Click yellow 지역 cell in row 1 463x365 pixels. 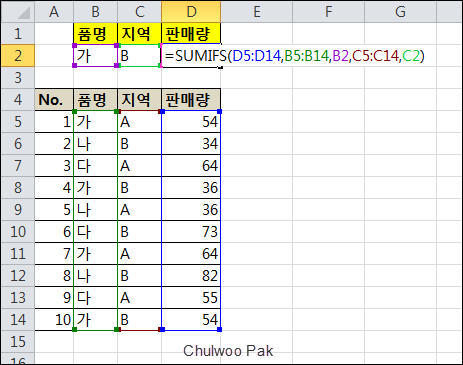[x=139, y=34]
